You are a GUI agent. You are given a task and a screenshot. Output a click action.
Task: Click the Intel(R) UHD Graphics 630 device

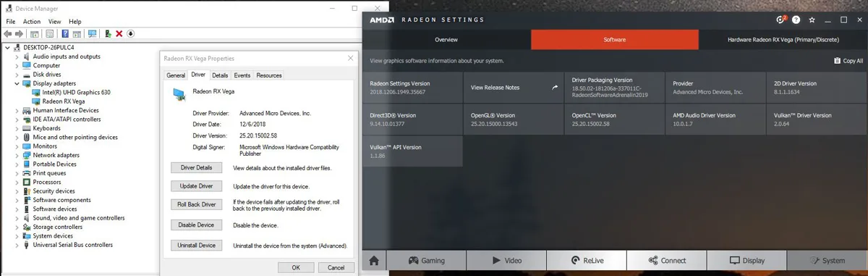click(x=71, y=92)
